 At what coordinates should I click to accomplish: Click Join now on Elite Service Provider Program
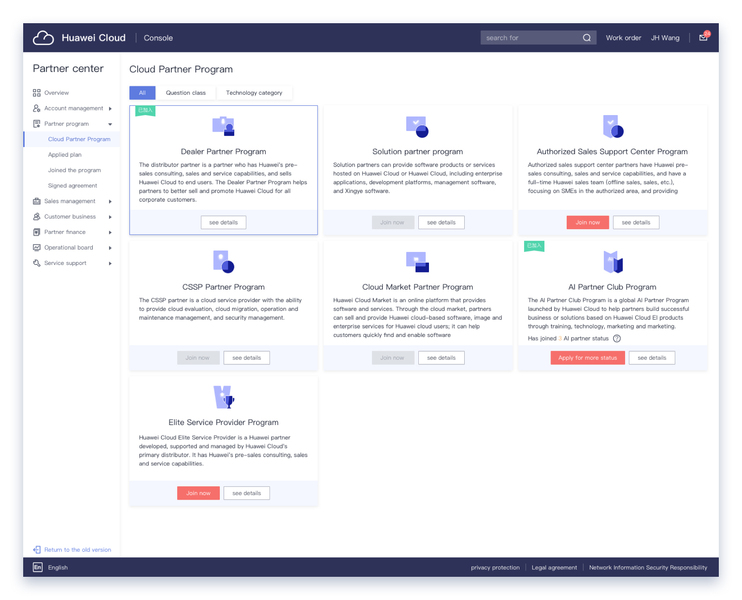tap(198, 493)
